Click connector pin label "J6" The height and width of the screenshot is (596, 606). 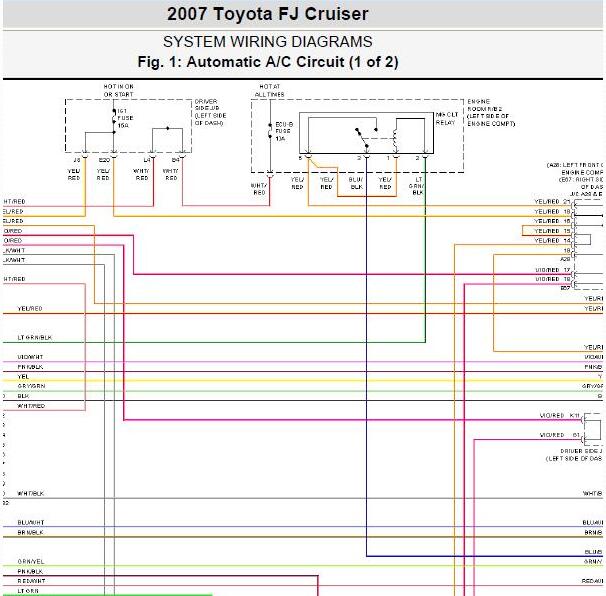77,160
